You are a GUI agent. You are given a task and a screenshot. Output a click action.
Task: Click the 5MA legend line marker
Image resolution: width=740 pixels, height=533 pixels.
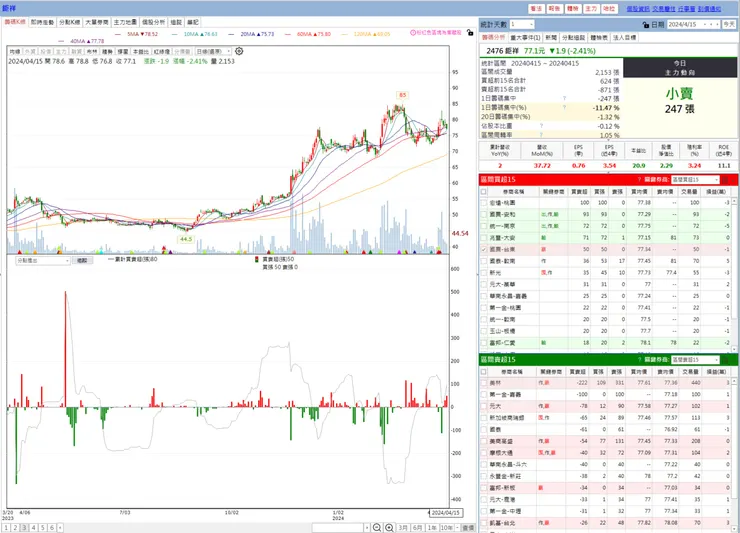coord(118,34)
